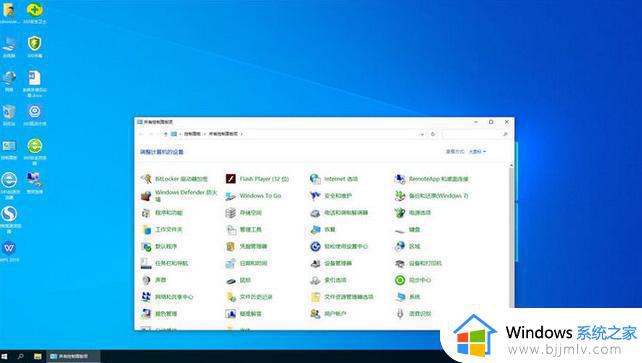Open Network and Sharing Center
The width and height of the screenshot is (642, 363).
click(167, 297)
